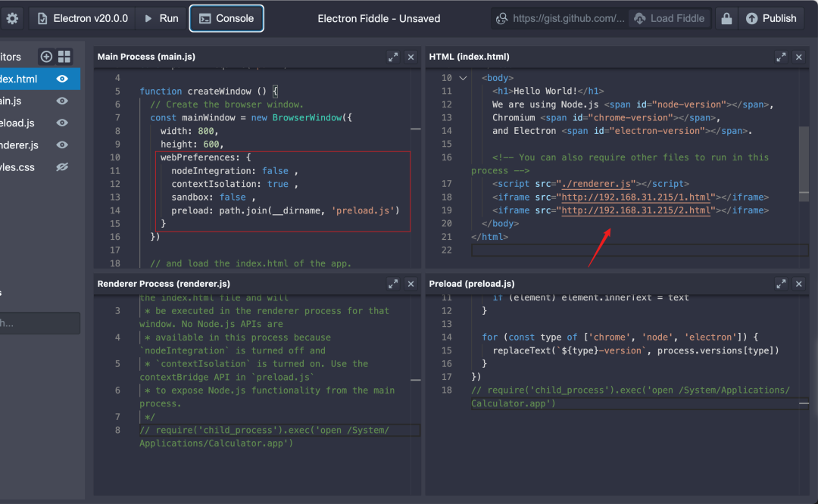Click line 8 comment in renderer.js
The width and height of the screenshot is (818, 504).
264,437
